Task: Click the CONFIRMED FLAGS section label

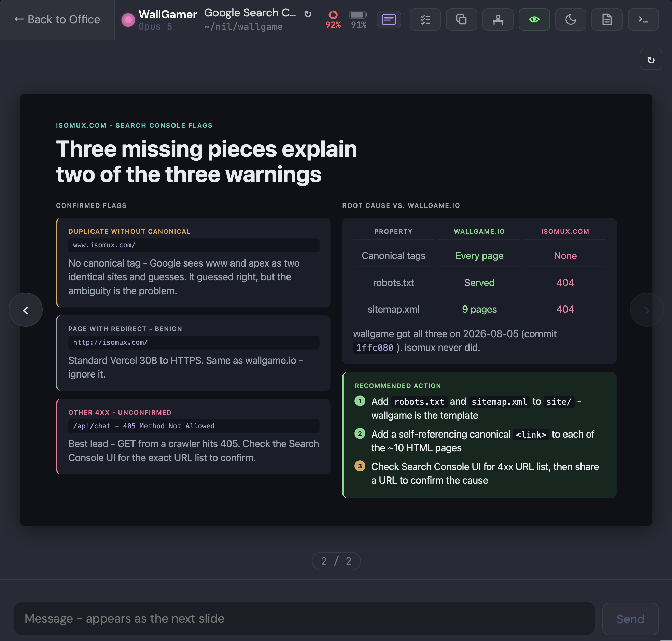Action: pos(91,206)
